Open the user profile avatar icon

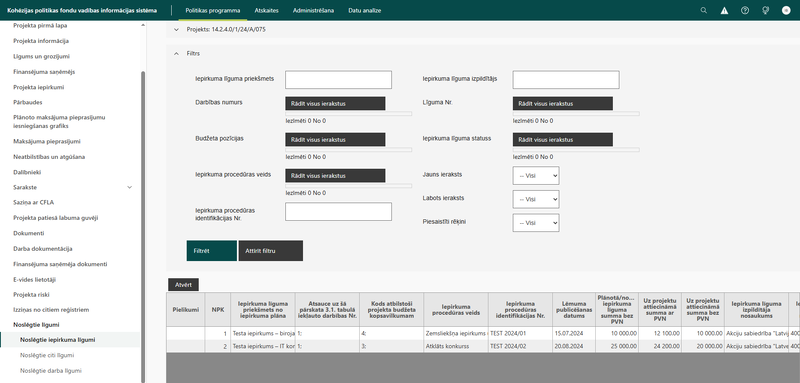pos(786,10)
